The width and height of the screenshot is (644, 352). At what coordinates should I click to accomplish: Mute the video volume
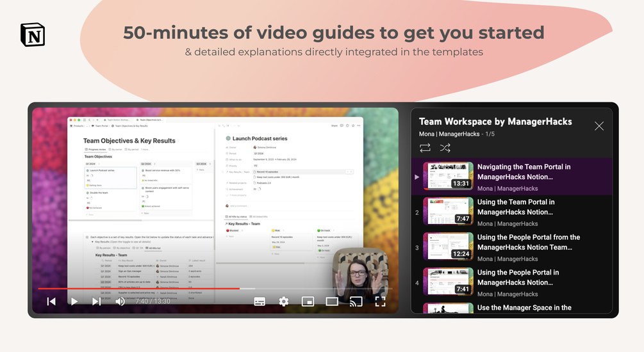(120, 301)
